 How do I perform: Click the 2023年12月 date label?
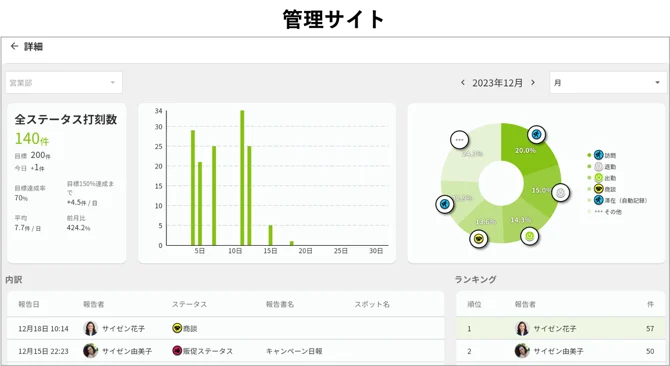tap(497, 83)
